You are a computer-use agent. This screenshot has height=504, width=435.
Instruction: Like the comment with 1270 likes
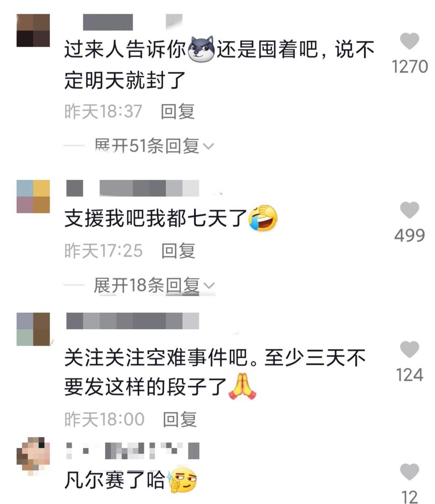[x=410, y=41]
